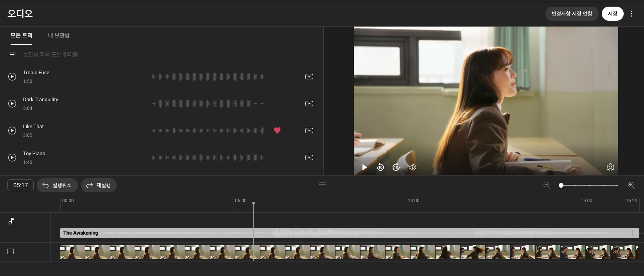Open the top-right more options menu
644x276 pixels.
click(x=631, y=14)
